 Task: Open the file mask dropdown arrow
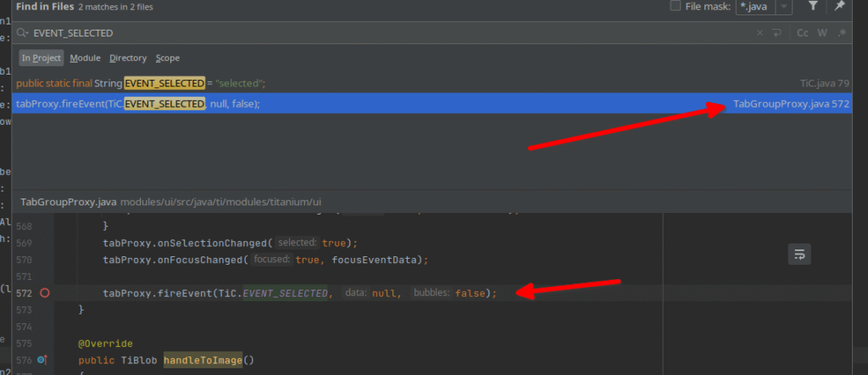(x=784, y=7)
